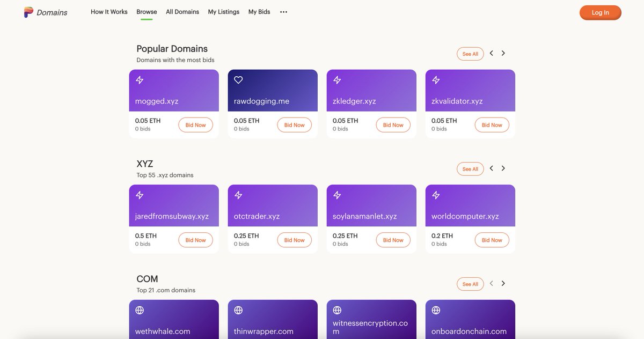Click Bid Now on rawdogging.me
The width and height of the screenshot is (644, 339).
pos(294,125)
